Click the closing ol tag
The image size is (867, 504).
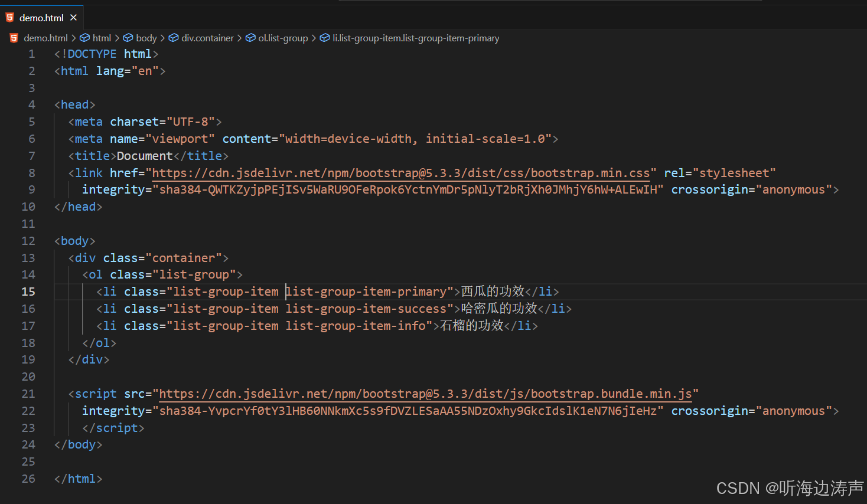[99, 343]
